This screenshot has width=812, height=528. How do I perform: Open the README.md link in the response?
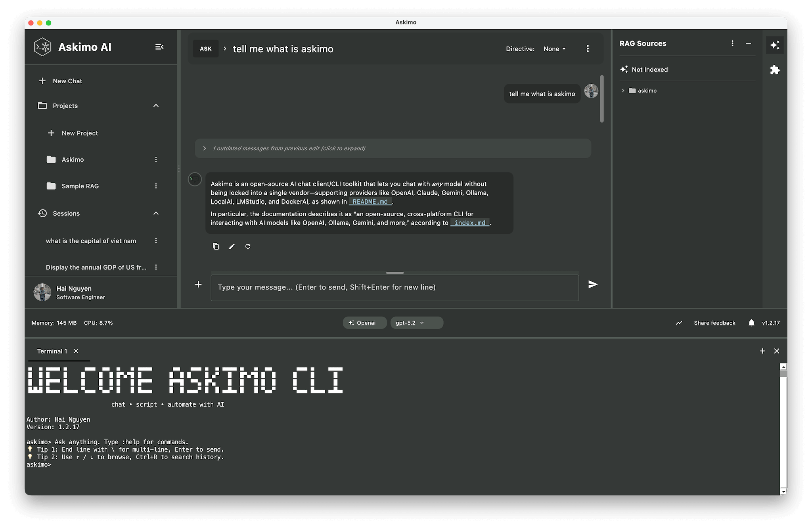370,202
